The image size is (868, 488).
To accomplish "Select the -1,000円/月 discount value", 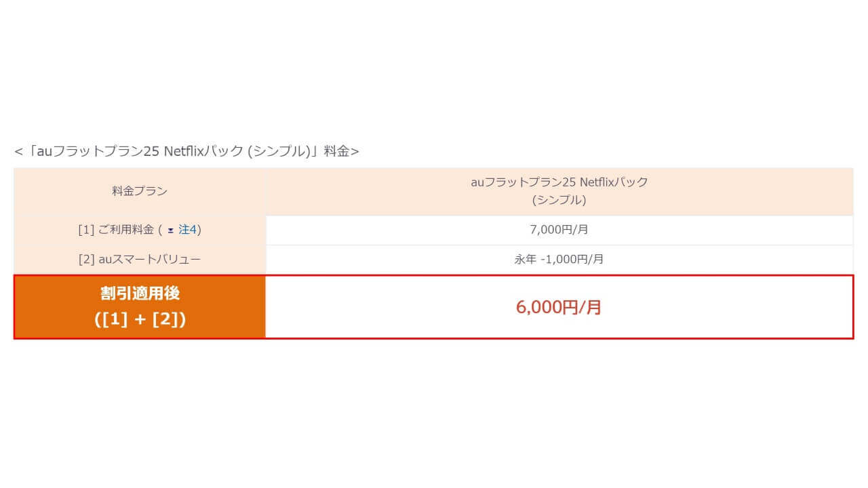I will (572, 259).
